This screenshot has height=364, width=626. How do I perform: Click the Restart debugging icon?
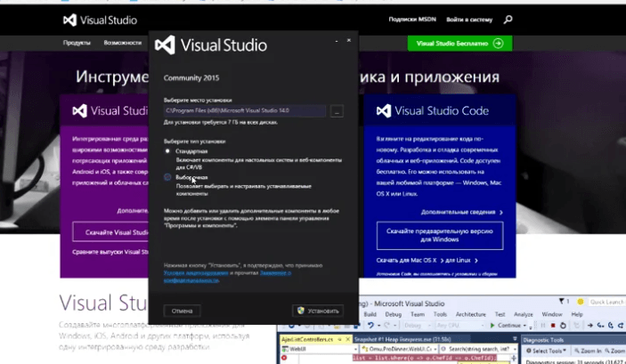tap(563, 325)
